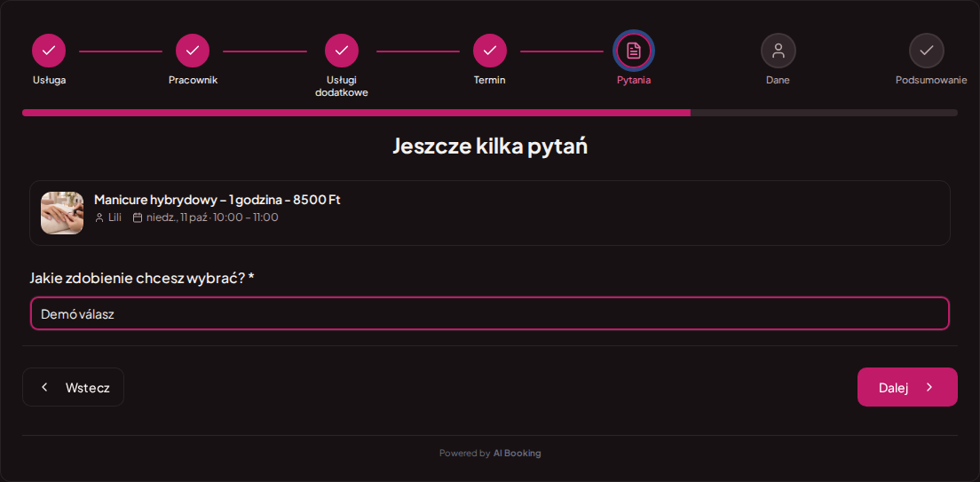Click the 'Usługi dodatkowe' step label
Viewport: 980px width, 482px height.
click(341, 86)
